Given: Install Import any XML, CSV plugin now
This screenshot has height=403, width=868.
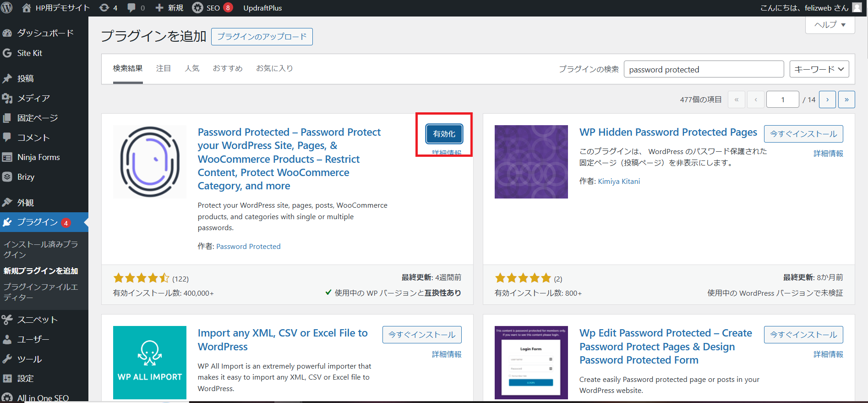Looking at the screenshot, I should 422,335.
